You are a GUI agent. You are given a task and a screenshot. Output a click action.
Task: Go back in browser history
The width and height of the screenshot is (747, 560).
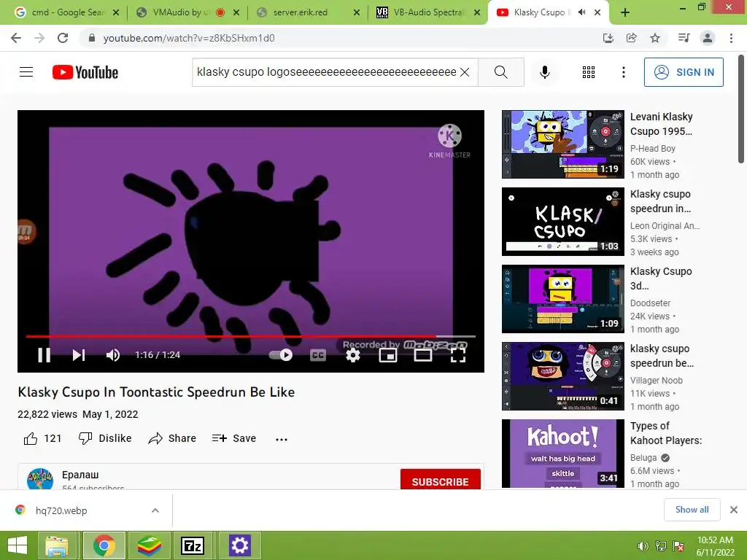[x=16, y=38]
